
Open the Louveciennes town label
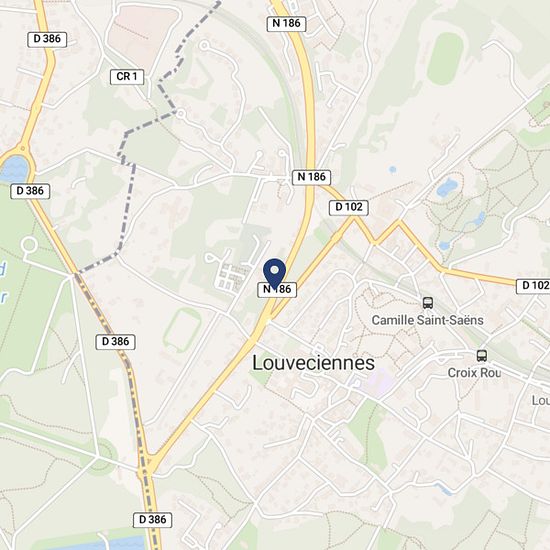click(314, 363)
